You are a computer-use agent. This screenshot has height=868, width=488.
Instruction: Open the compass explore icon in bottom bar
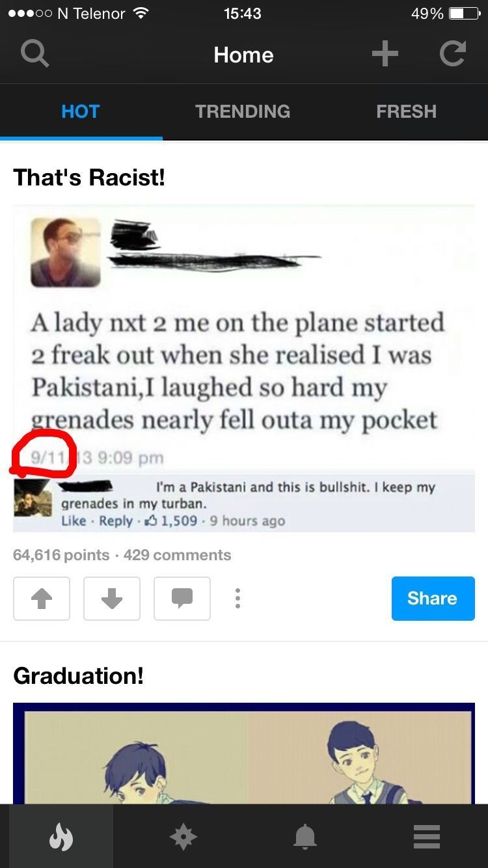183,837
